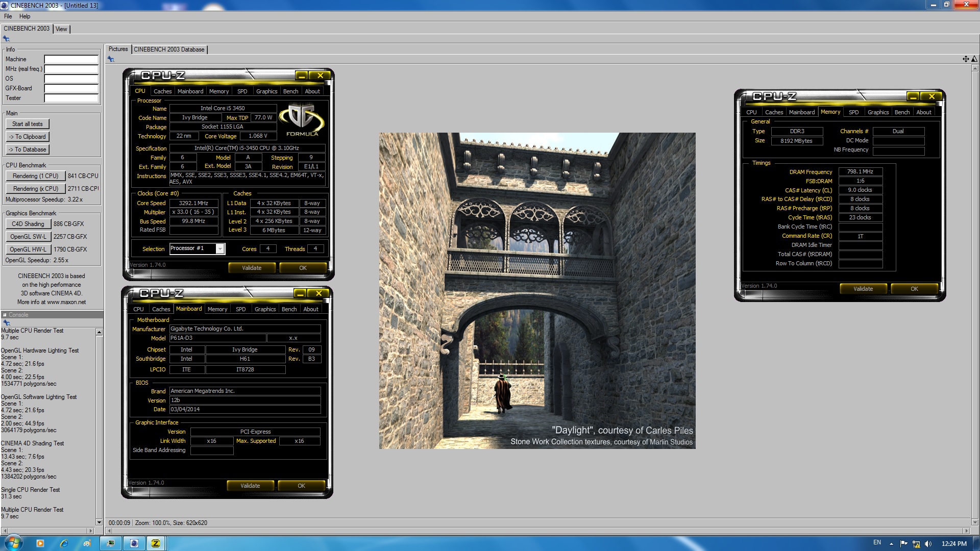Show hidden system tray icons
This screenshot has width=980, height=551.
[892, 544]
